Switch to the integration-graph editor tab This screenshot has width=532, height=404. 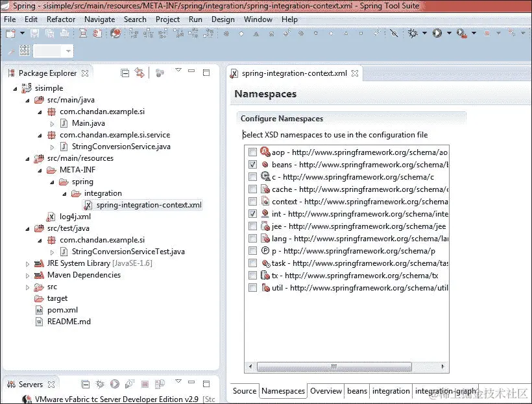pos(446,391)
